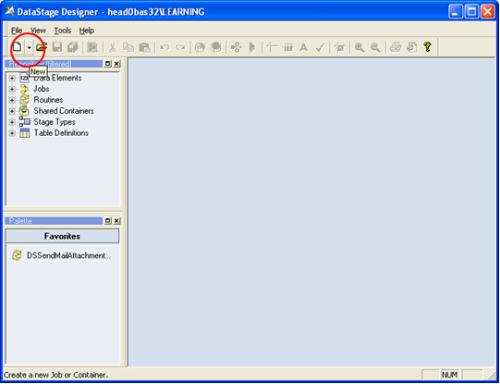Select the Routines folder label
Screen dimensions: 500x384
(48, 100)
